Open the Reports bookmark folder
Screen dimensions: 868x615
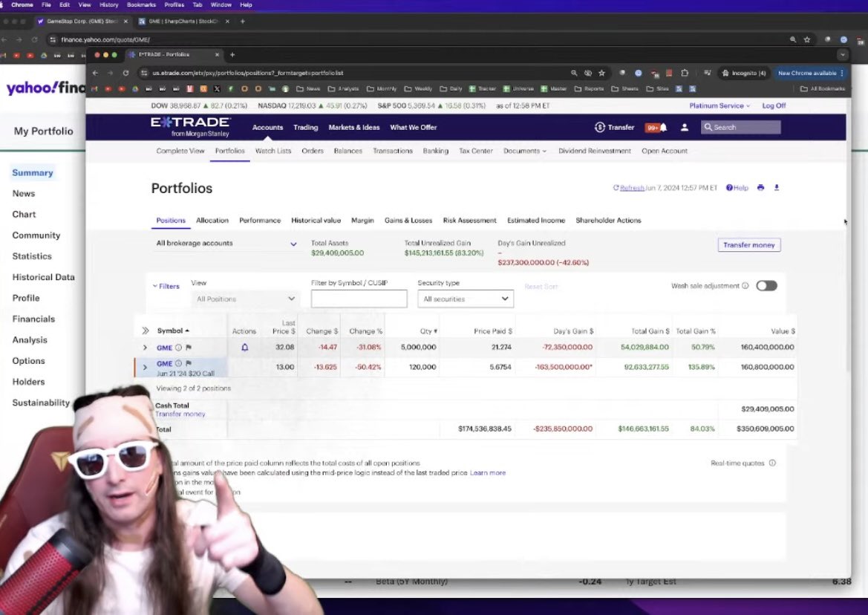pos(590,88)
